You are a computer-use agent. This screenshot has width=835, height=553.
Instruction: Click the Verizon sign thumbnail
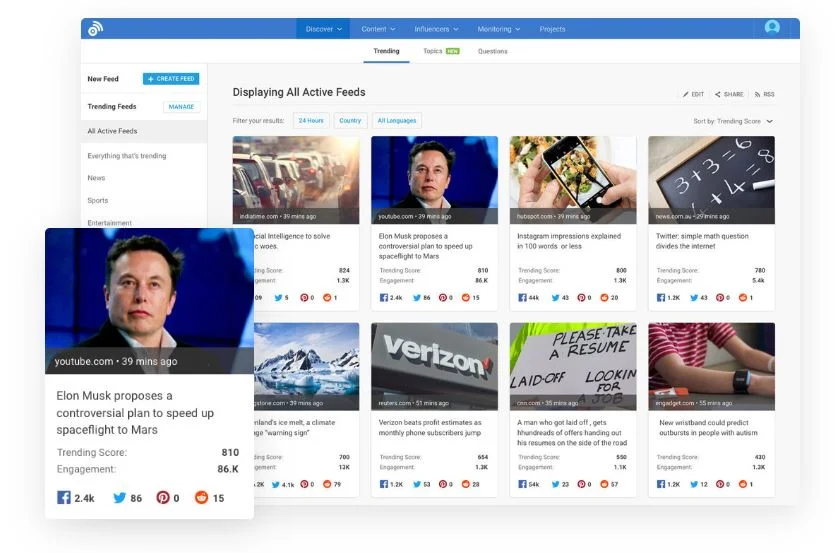point(434,366)
